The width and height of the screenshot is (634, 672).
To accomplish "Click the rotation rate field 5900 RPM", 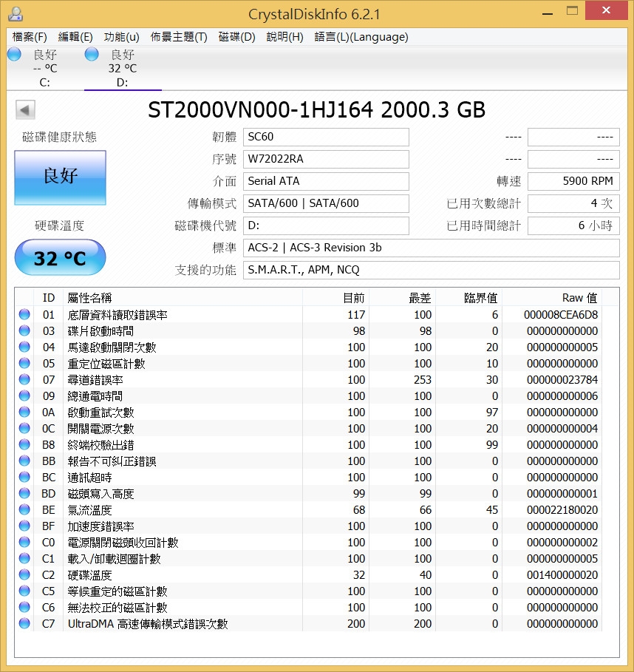I will 573,181.
